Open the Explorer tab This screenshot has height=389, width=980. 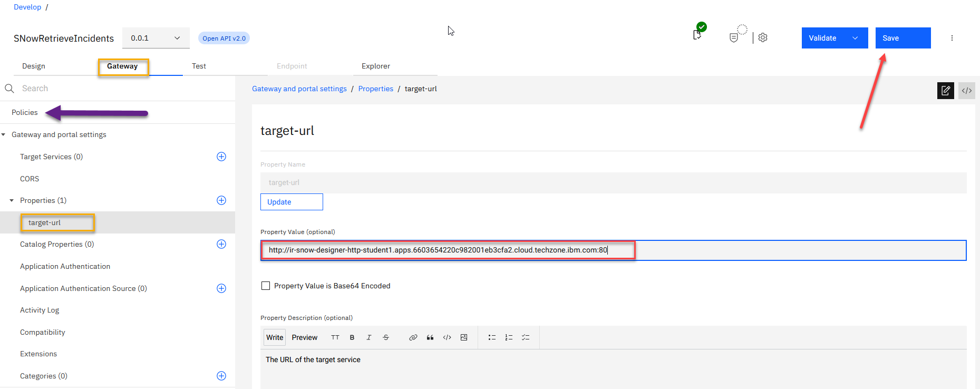coord(375,66)
